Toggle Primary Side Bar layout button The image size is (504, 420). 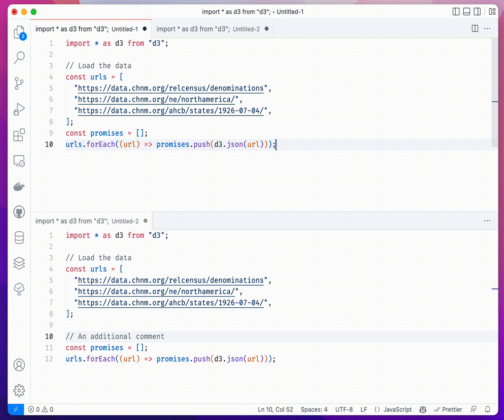tap(456, 12)
